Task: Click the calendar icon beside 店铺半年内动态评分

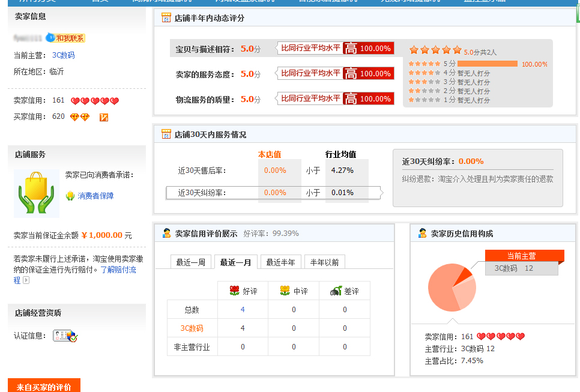Action: pyautogui.click(x=166, y=17)
